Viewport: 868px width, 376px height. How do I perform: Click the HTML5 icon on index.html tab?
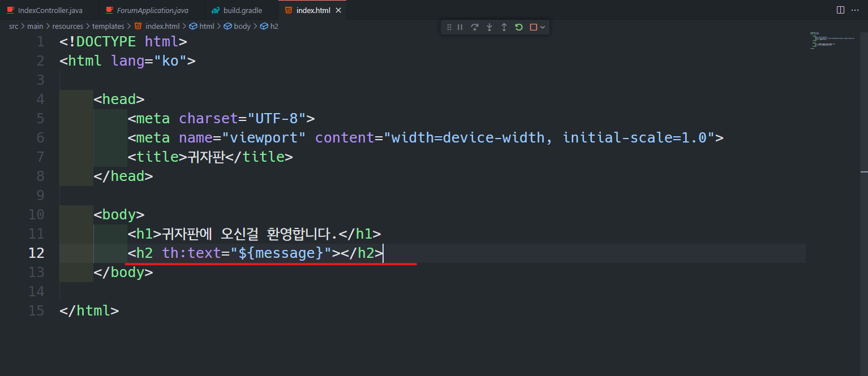pos(289,10)
